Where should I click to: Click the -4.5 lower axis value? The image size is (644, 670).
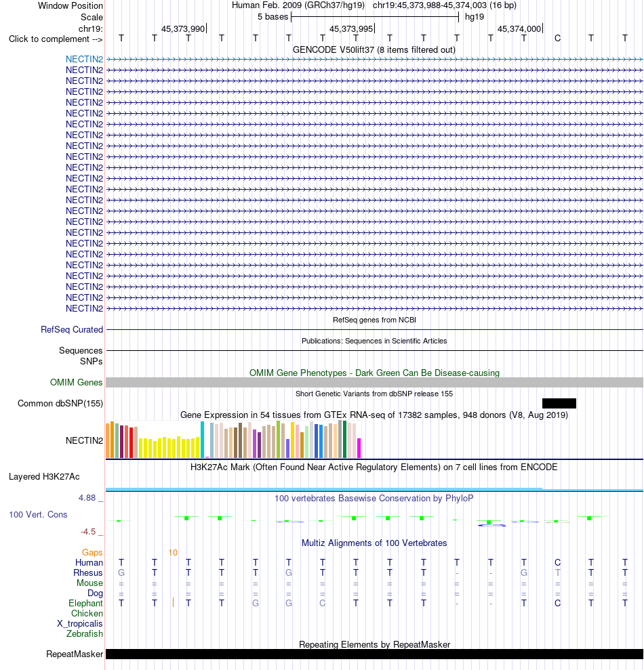point(88,532)
